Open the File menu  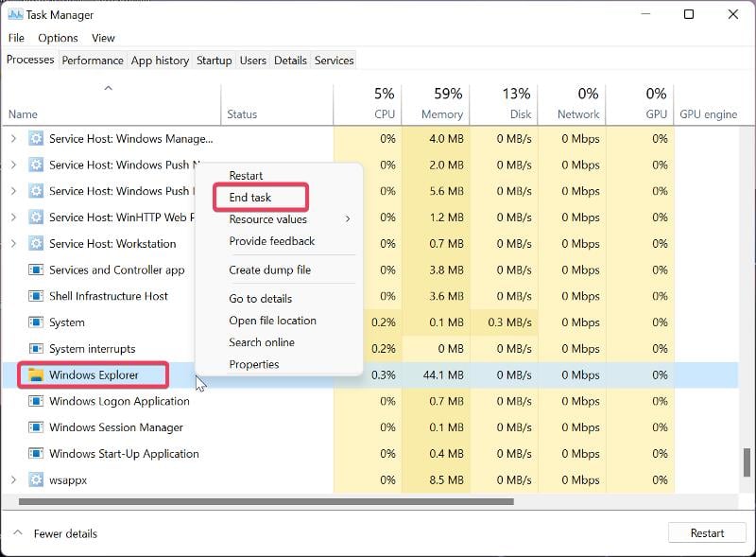[16, 38]
